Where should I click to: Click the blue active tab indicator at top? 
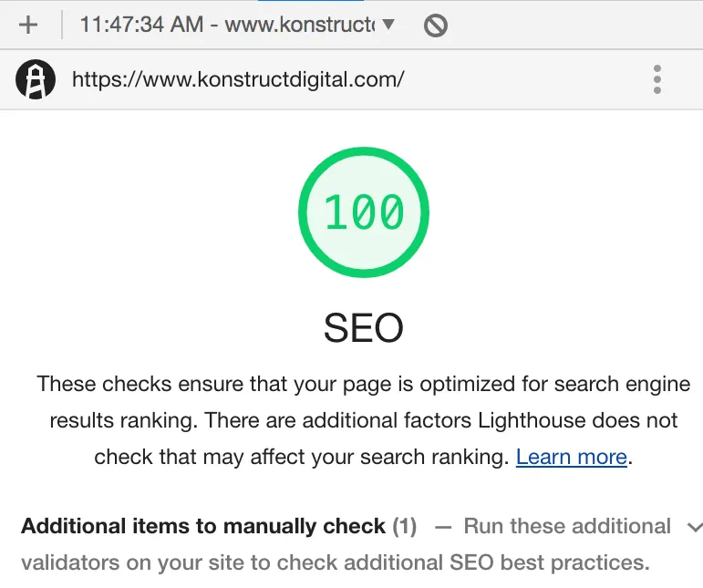tap(311, 1)
